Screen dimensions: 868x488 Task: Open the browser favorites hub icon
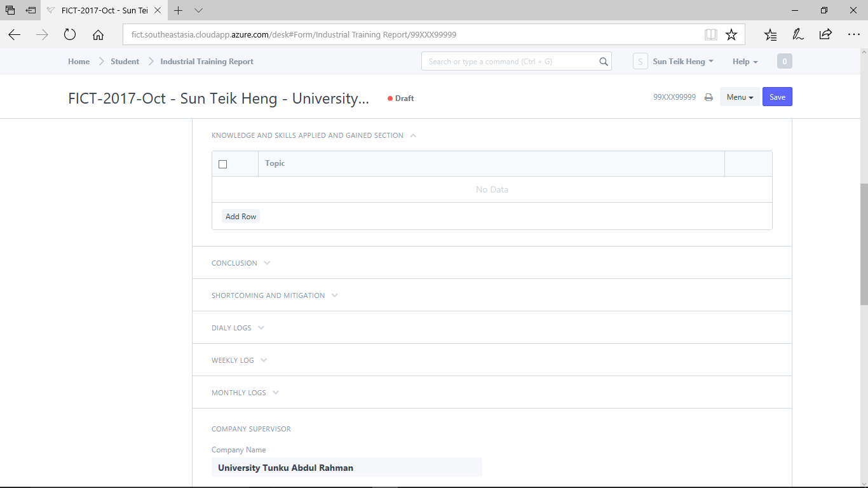coord(770,35)
